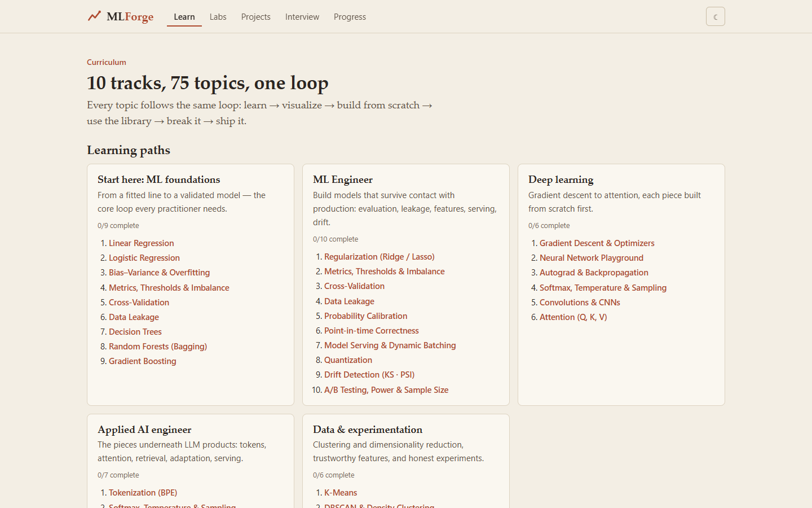Open Metrics, Thresholds & Imbalance in ML Engineer
Screen dimensions: 812x508
[385, 271]
